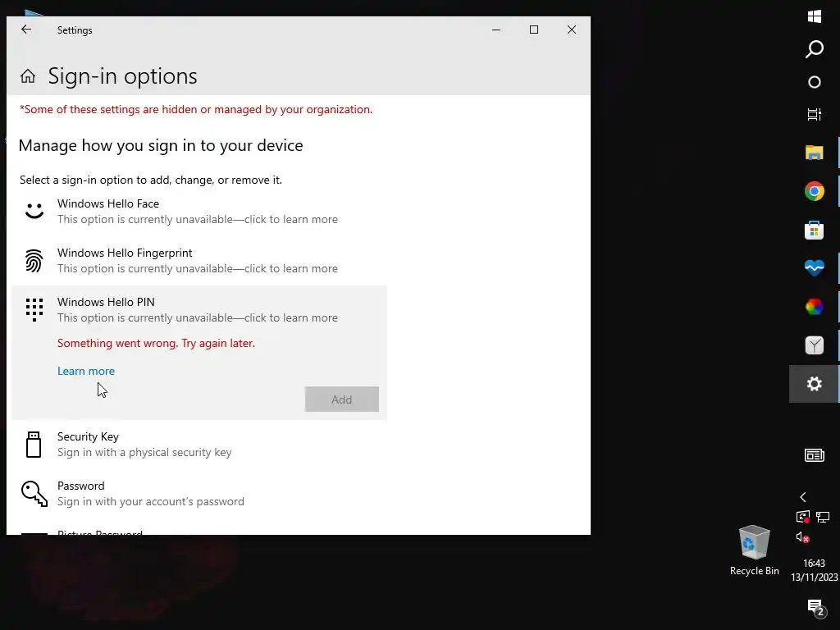
Task: Open News and interests taskbar widget
Action: click(815, 455)
